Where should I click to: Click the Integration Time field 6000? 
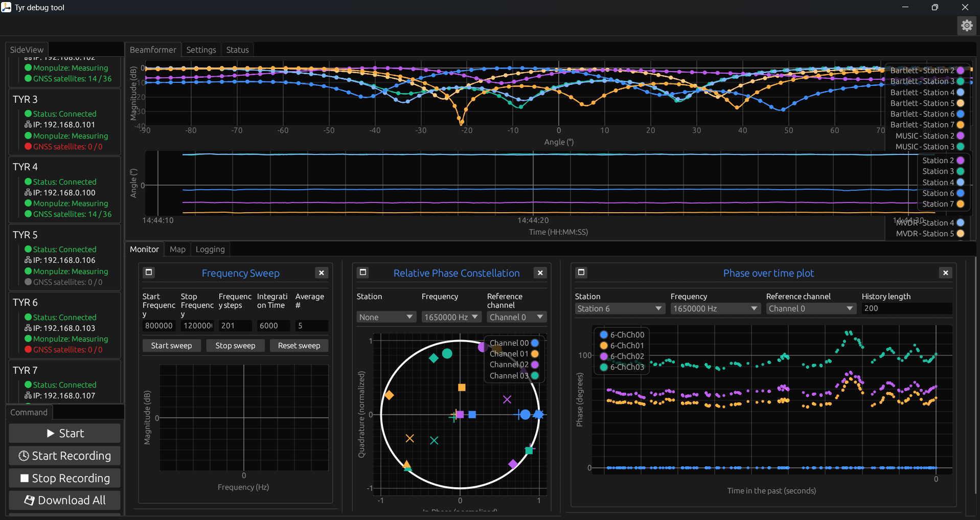click(274, 326)
